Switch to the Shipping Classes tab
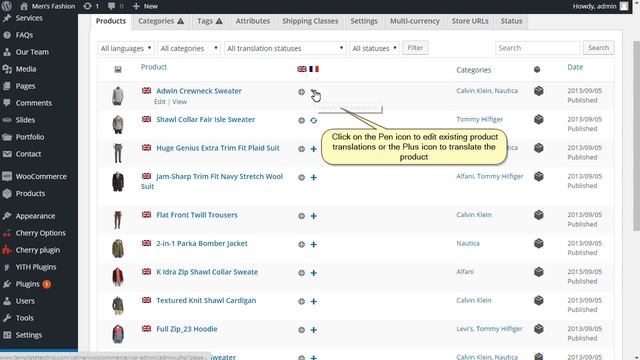 tap(310, 21)
